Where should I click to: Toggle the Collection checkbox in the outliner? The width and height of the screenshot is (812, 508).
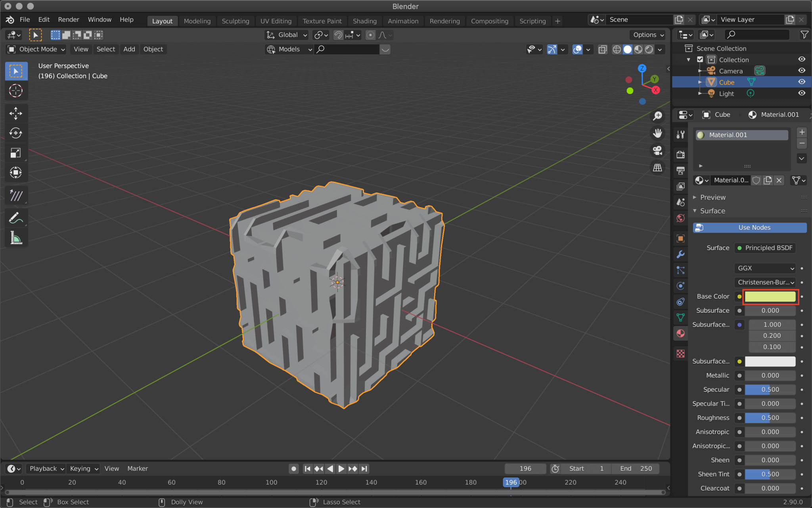(x=700, y=59)
